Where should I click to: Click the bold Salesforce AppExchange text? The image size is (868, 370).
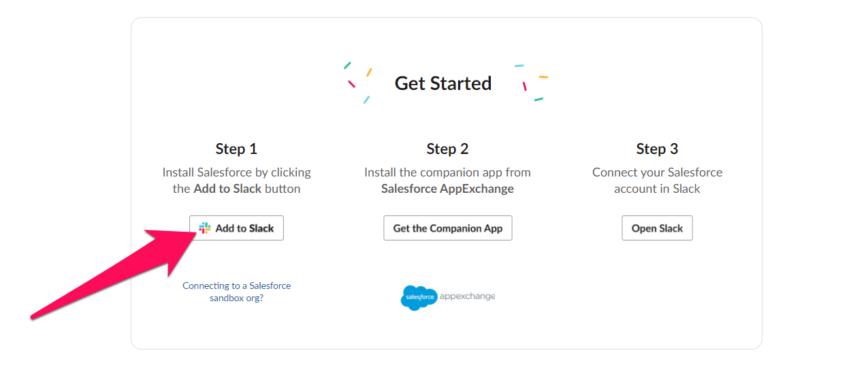pyautogui.click(x=447, y=189)
